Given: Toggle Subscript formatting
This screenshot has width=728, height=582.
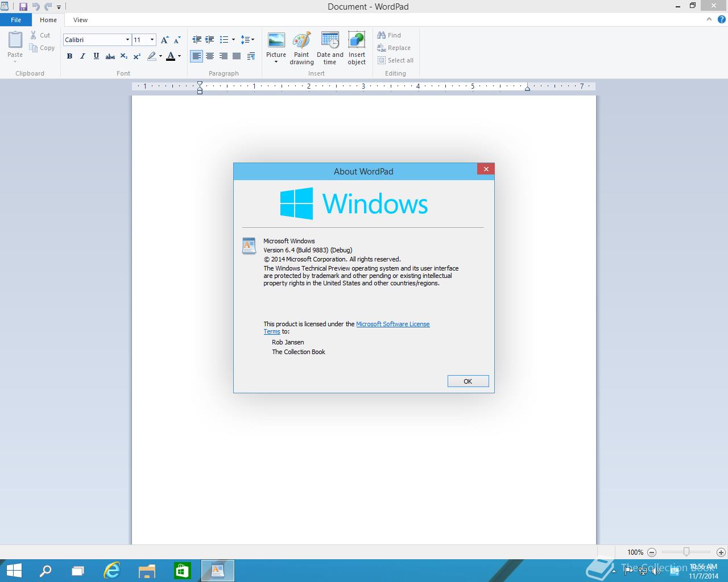Looking at the screenshot, I should (x=123, y=56).
